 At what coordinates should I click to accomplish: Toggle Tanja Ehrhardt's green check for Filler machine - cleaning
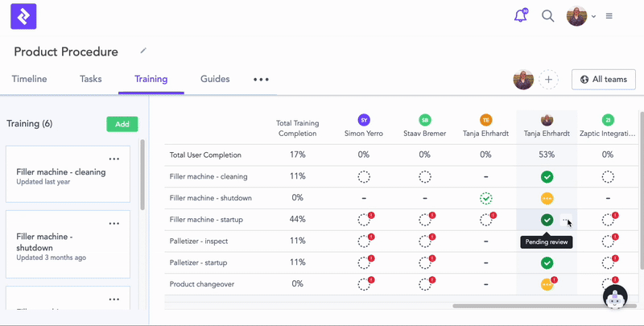pyautogui.click(x=547, y=176)
